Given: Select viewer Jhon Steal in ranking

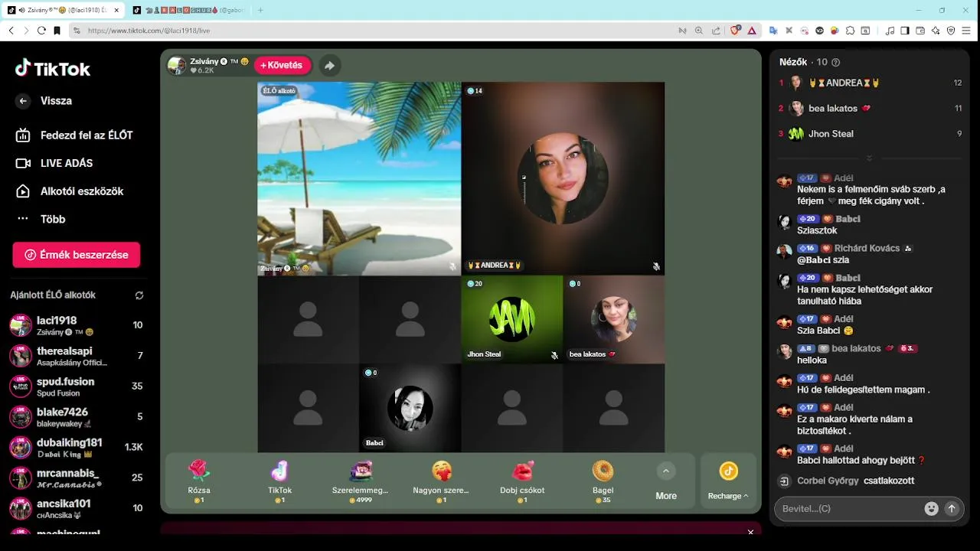Looking at the screenshot, I should [x=871, y=134].
